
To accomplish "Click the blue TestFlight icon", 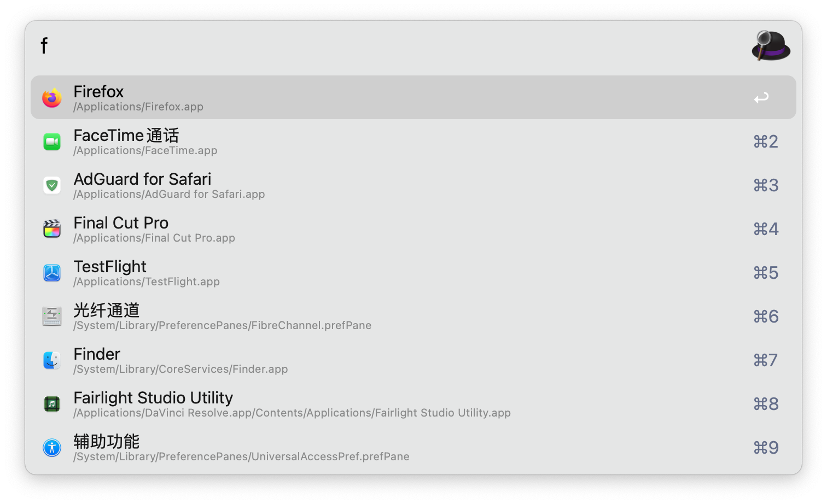I will coord(52,273).
